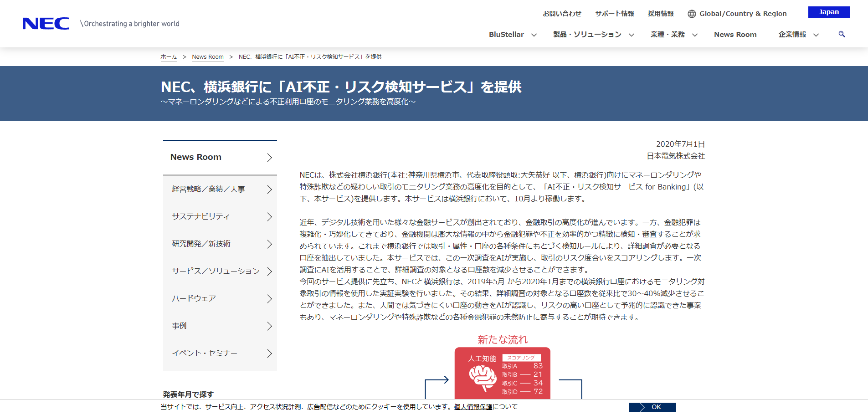This screenshot has width=868, height=415.
Task: Open 経営戦略/業績/人事 sidebar item
Action: [x=220, y=189]
